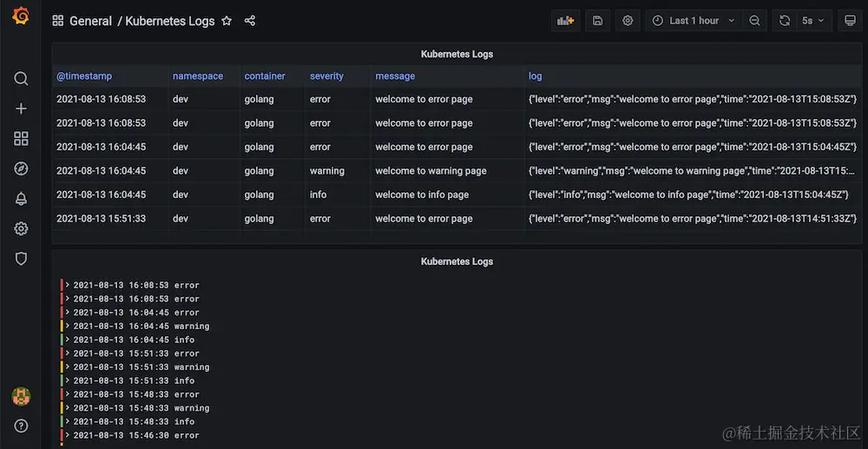
Task: Click the user avatar in the sidebar
Action: pyautogui.click(x=21, y=397)
